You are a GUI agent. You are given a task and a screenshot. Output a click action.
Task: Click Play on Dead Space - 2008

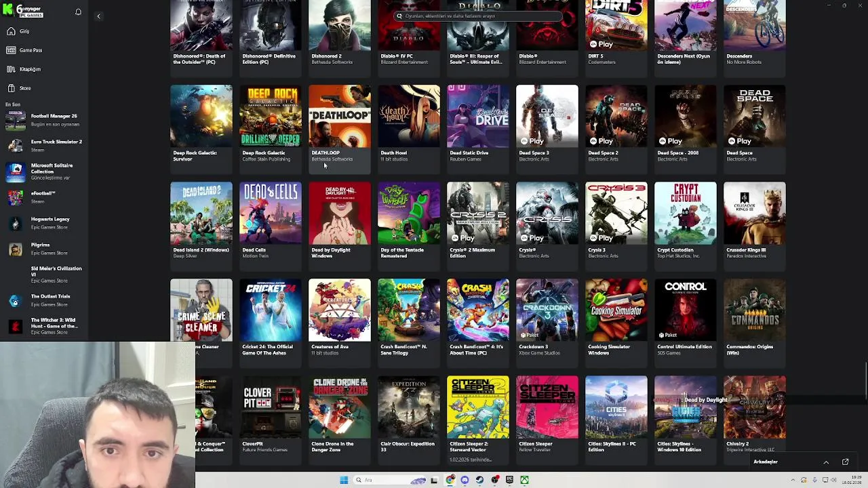671,141
